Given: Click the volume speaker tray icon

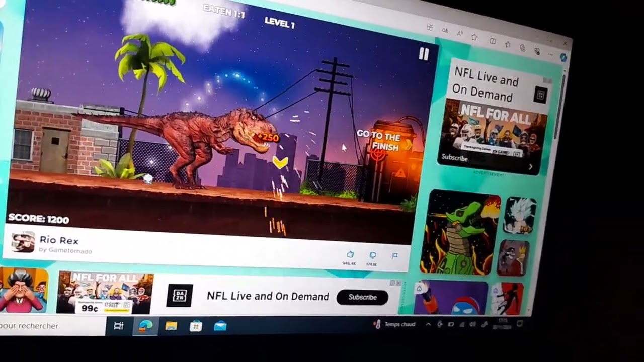Looking at the screenshot, I should [472, 324].
